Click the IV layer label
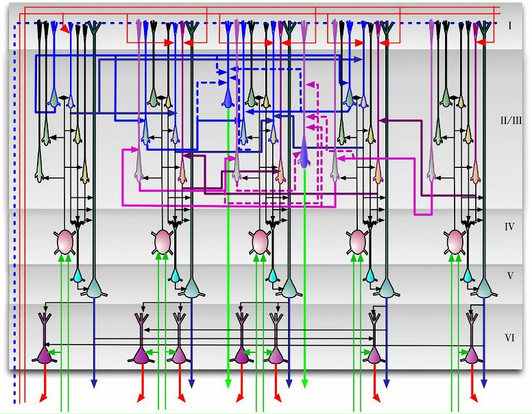 [x=509, y=227]
